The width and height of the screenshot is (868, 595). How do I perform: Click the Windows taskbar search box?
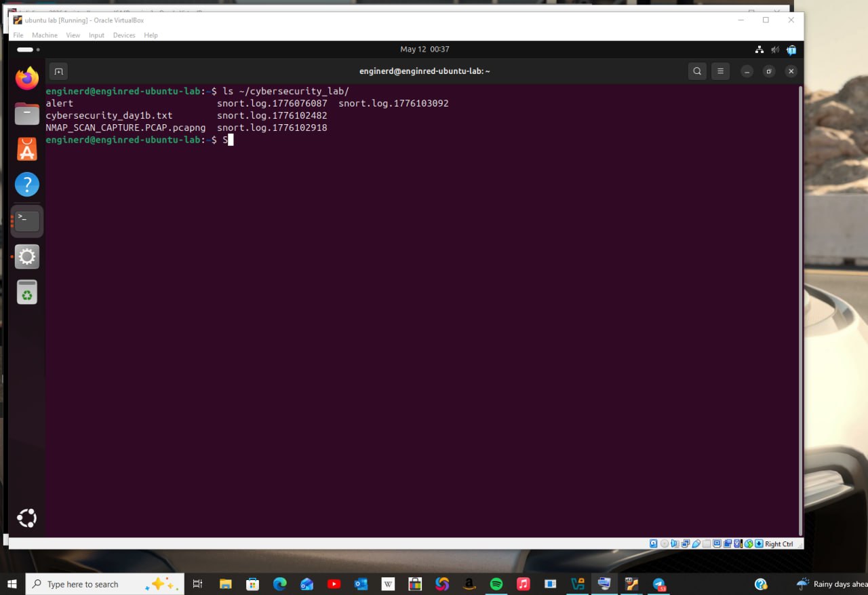coord(104,583)
